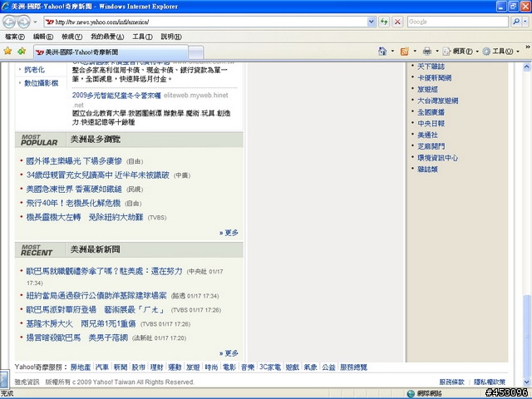Viewport: 532px width, 399px height.
Task: Open the 工具(O) tools toolbar menu
Action: [500, 52]
